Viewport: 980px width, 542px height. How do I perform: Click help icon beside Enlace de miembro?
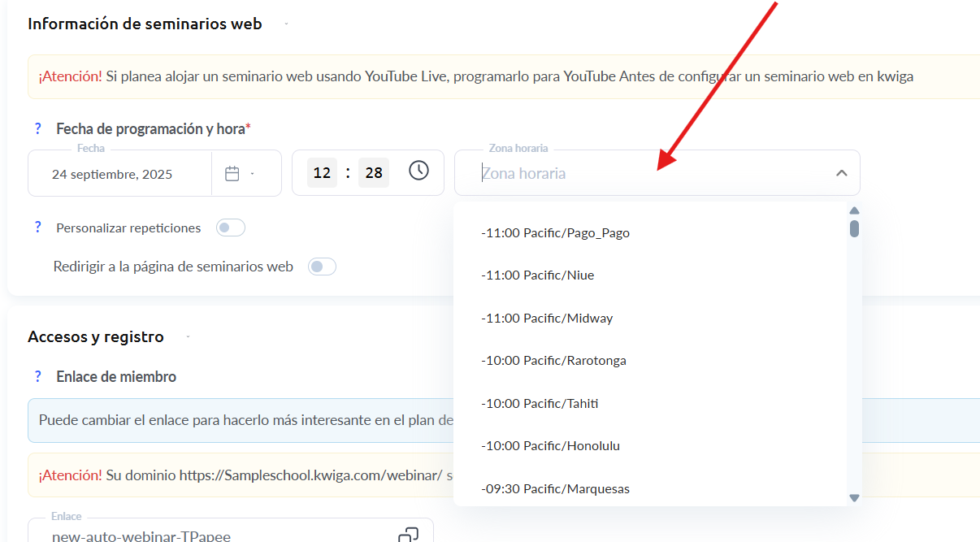click(37, 376)
